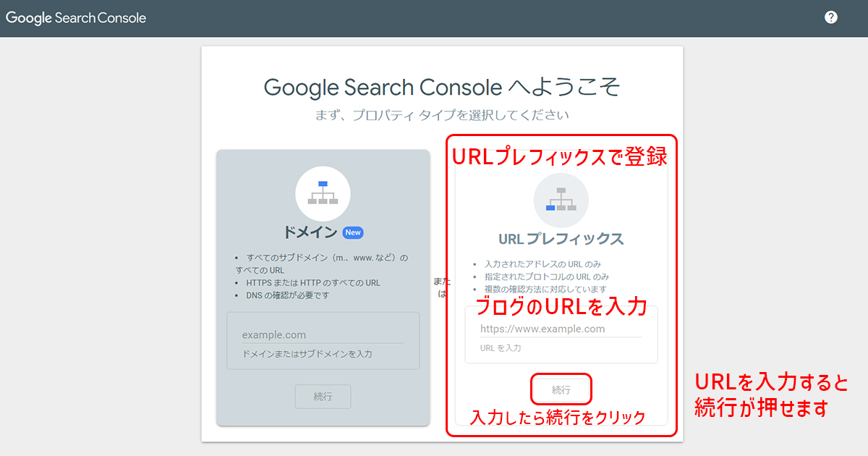Click the URL プレフィックス heading text

click(x=561, y=239)
